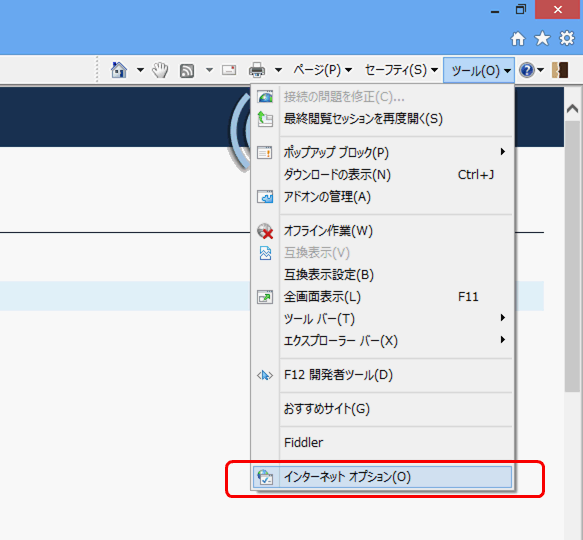Click the brown add-on toolbar icon
583x540 pixels.
tap(560, 70)
